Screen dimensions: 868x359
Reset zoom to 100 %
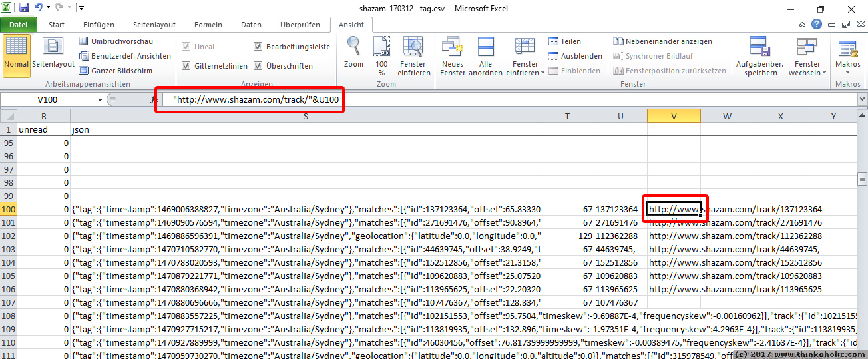[381, 56]
